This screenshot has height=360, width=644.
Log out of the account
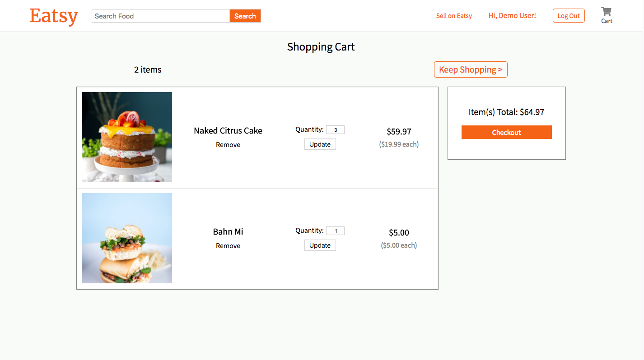[568, 15]
